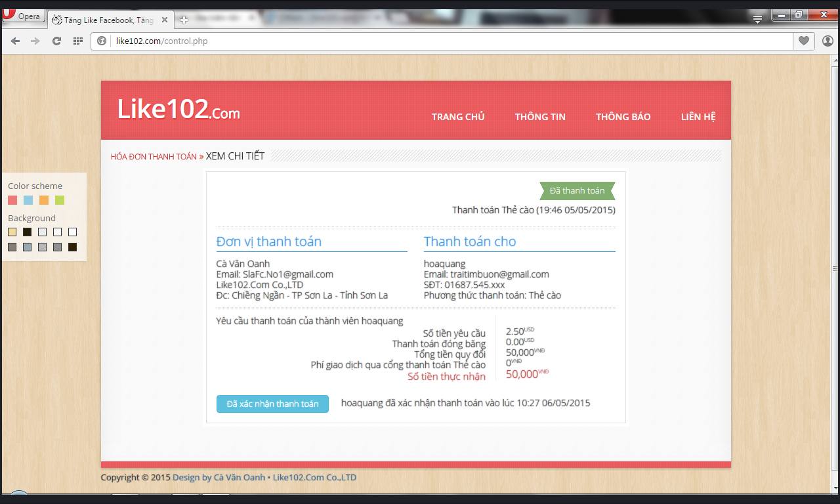
Task: Open the THÔNG TIN menu item
Action: (540, 117)
